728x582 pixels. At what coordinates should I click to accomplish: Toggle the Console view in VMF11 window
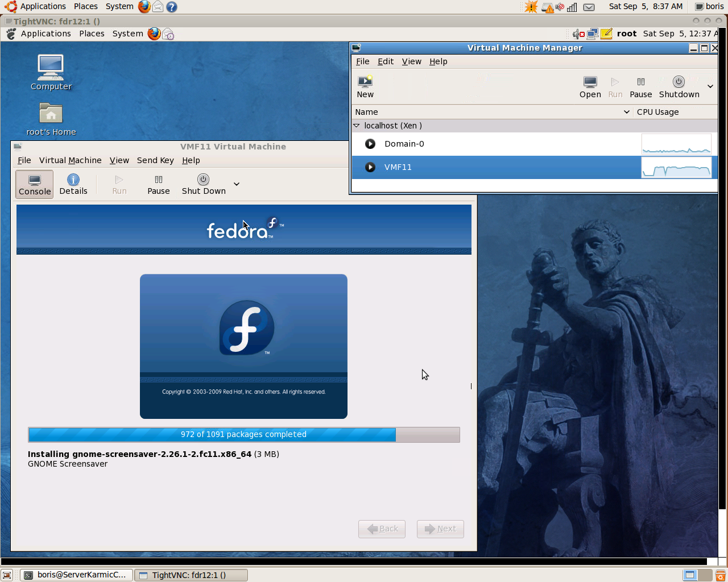(35, 184)
